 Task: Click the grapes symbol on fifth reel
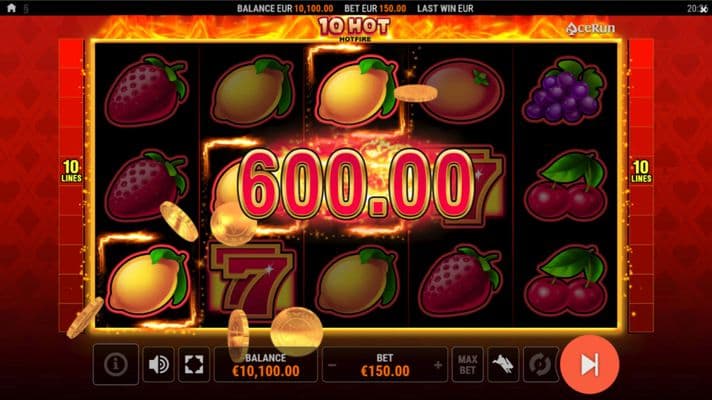564,90
